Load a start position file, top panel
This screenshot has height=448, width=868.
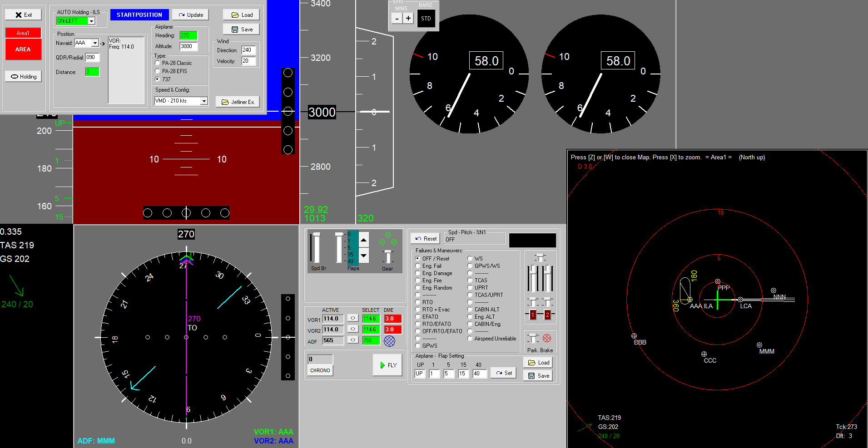pos(241,15)
